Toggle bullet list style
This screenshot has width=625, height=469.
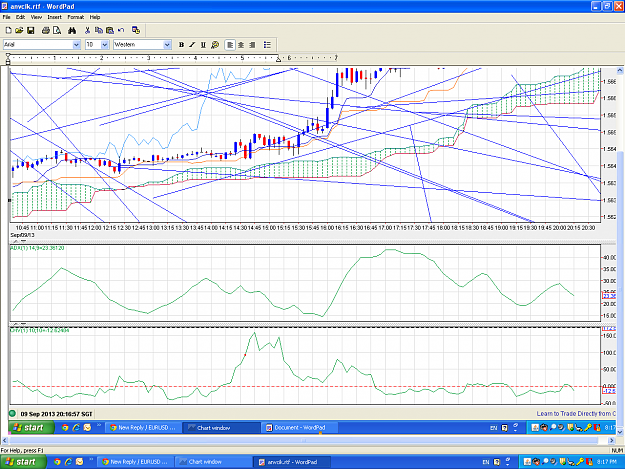[x=267, y=45]
